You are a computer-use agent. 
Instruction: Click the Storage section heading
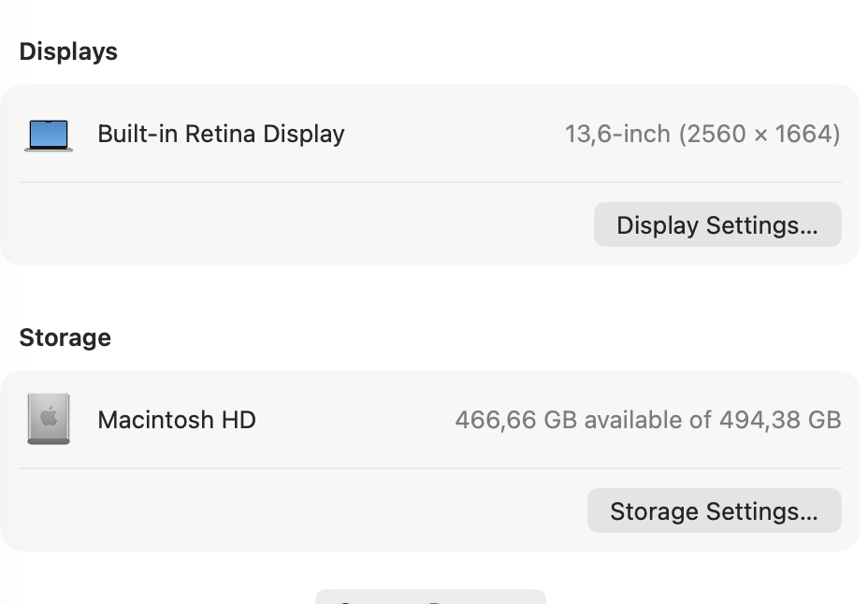(x=65, y=338)
